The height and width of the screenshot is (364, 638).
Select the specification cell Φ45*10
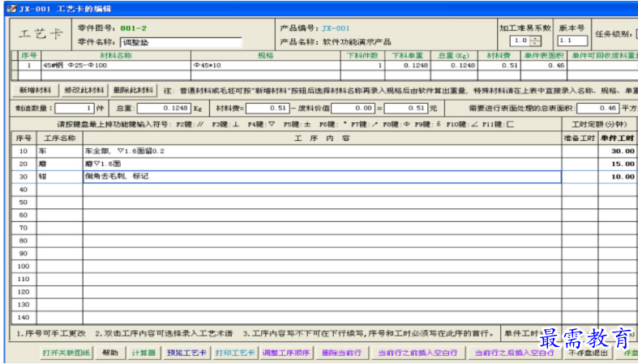coord(265,65)
